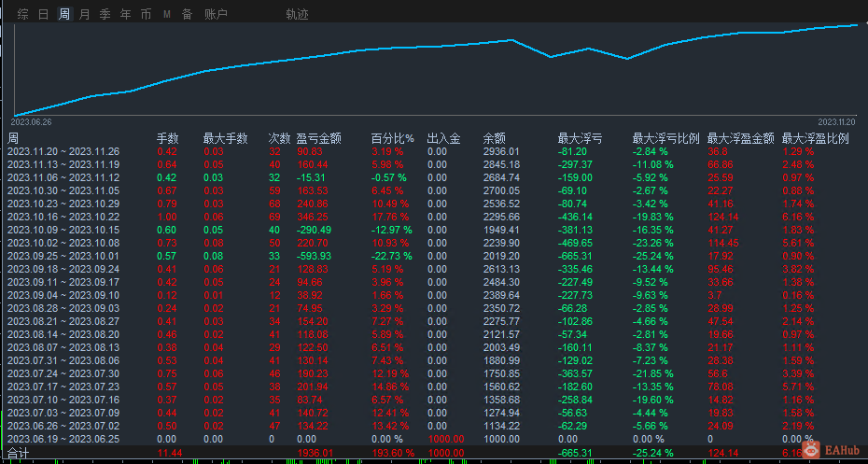Image resolution: width=868 pixels, height=464 pixels.
Task: Select the 年 yearly tab
Action: 126,14
